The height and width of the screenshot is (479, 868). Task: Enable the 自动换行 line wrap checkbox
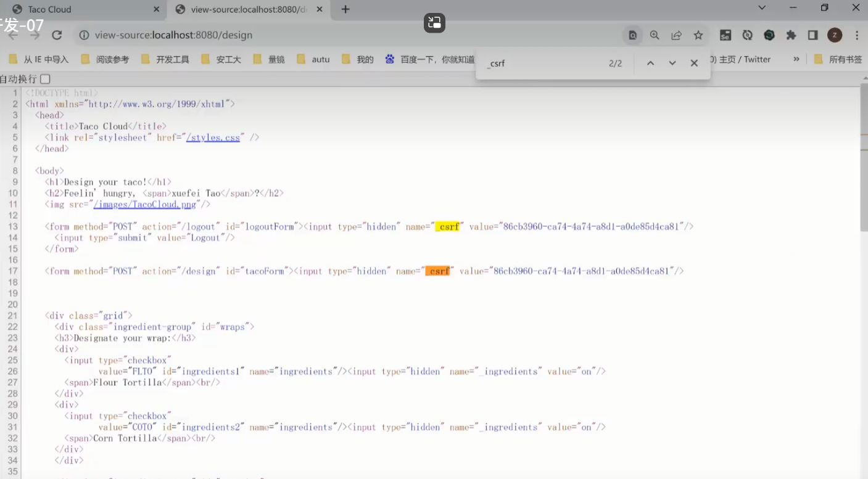[45, 79]
